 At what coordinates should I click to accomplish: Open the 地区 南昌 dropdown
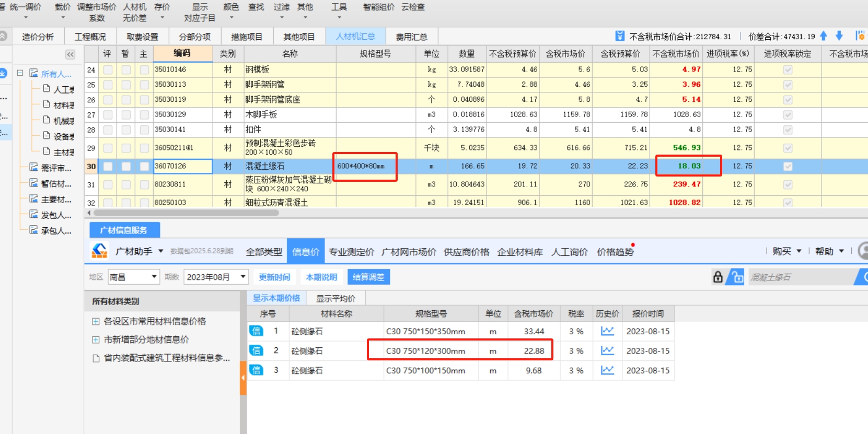[x=133, y=277]
